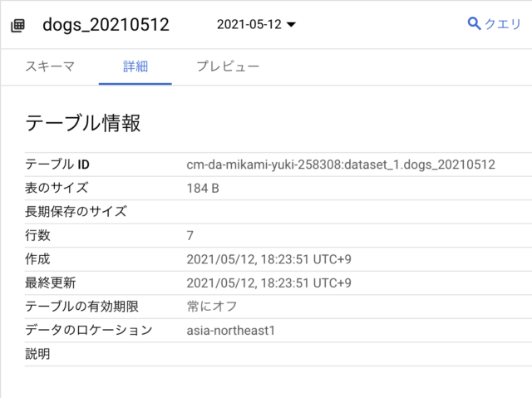Click the クエリ text link

tap(502, 24)
